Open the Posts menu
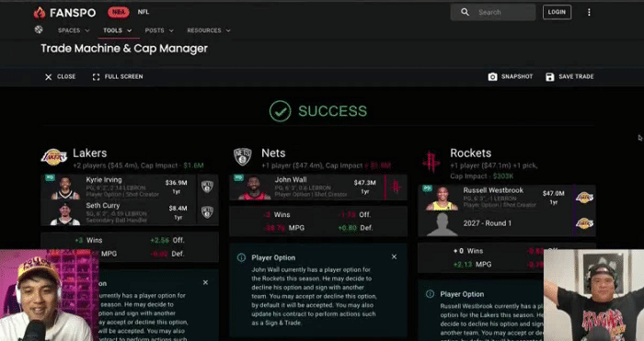This screenshot has width=644, height=341. point(159,30)
